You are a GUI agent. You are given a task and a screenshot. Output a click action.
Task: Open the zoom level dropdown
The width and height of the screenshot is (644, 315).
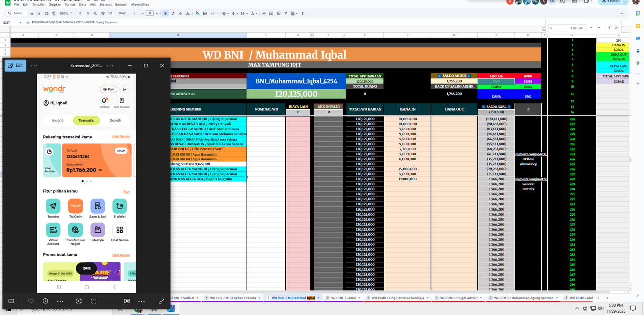coord(66,13)
